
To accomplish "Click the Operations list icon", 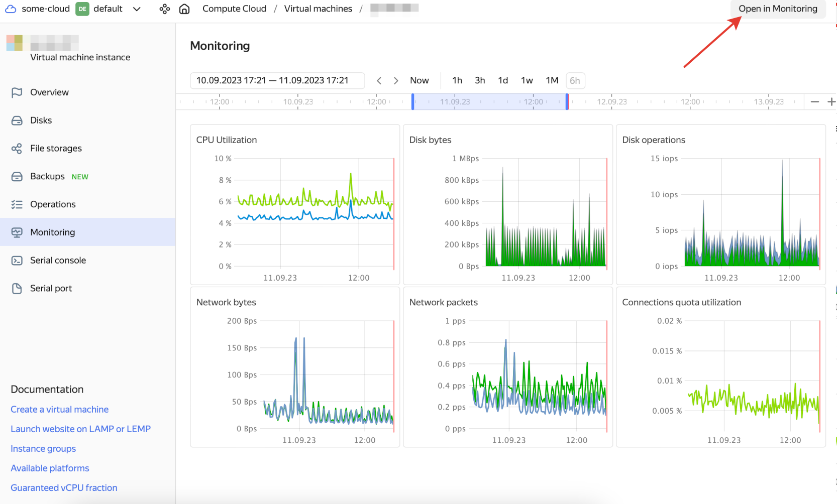I will pos(17,204).
